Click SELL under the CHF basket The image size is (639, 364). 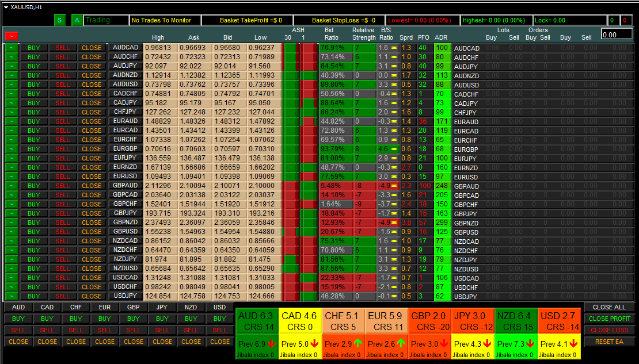[76, 330]
